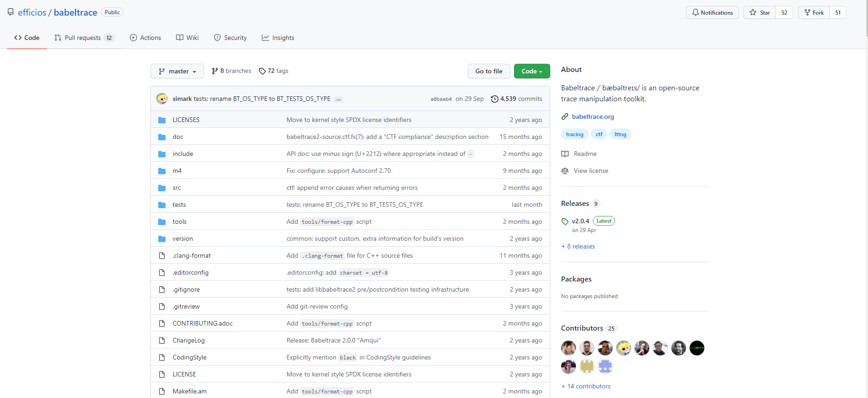Viewport: 868px width, 398px height.
Task: Open the Releases heading link
Action: [x=581, y=204]
